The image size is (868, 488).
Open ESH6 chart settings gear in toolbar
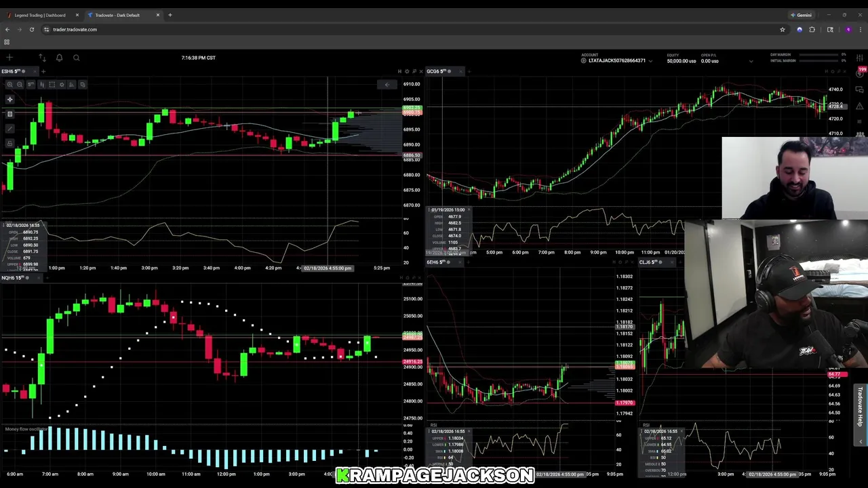[62, 84]
